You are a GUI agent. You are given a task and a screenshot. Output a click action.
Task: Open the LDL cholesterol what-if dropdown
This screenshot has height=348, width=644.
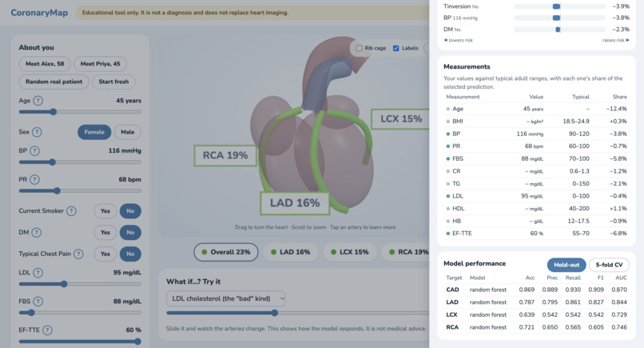(x=226, y=298)
